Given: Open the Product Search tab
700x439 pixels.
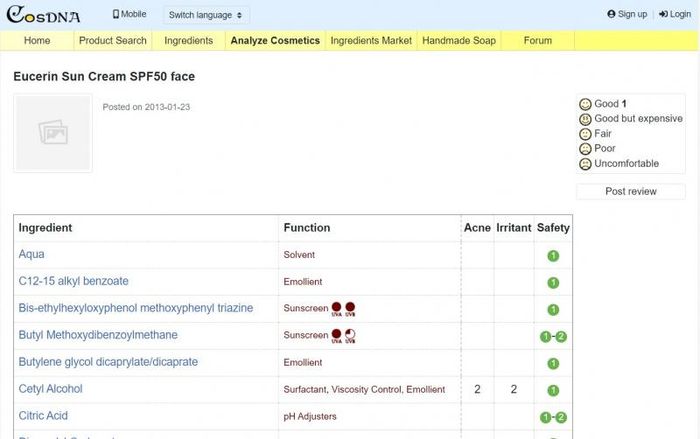Looking at the screenshot, I should pos(113,41).
